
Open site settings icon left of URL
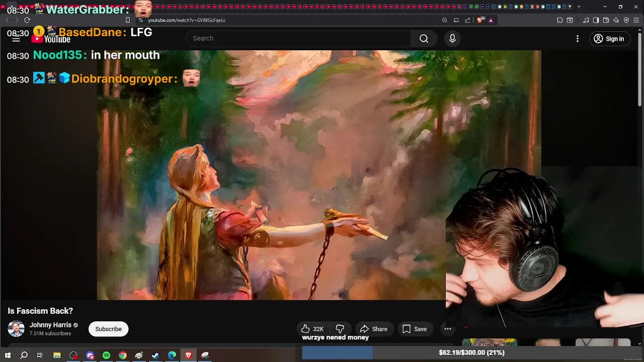tap(141, 20)
